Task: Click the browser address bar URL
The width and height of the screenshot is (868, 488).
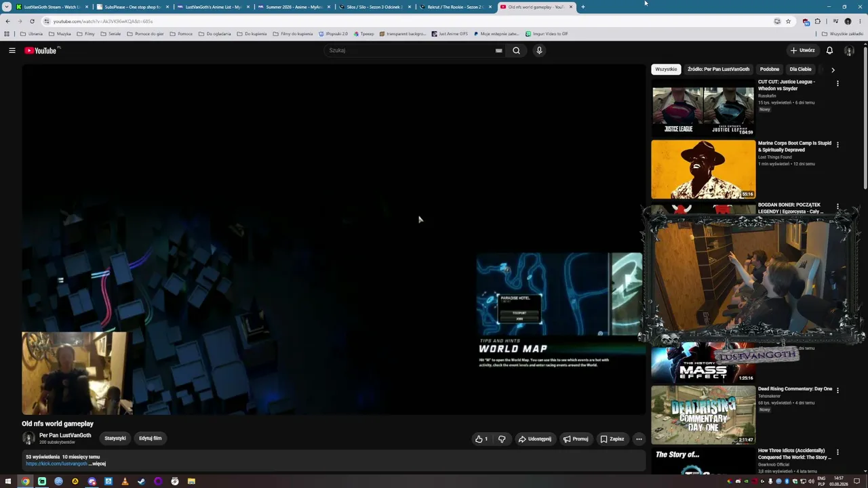Action: 103,21
